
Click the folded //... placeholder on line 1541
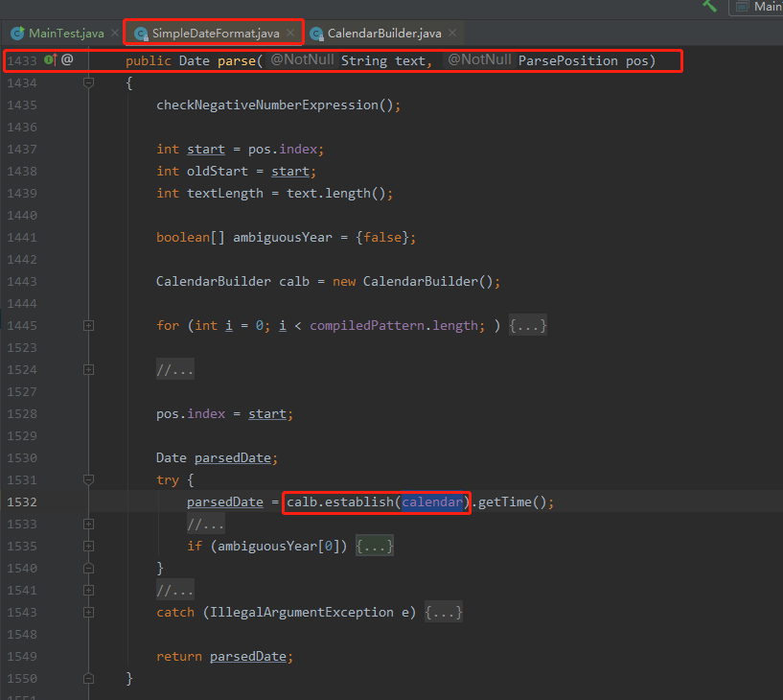pyautogui.click(x=174, y=590)
